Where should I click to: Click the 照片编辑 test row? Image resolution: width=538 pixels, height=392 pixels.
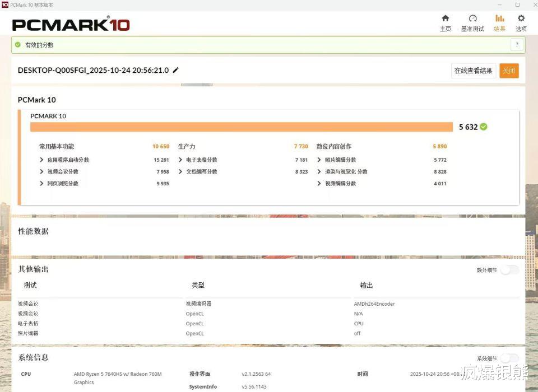(28, 333)
